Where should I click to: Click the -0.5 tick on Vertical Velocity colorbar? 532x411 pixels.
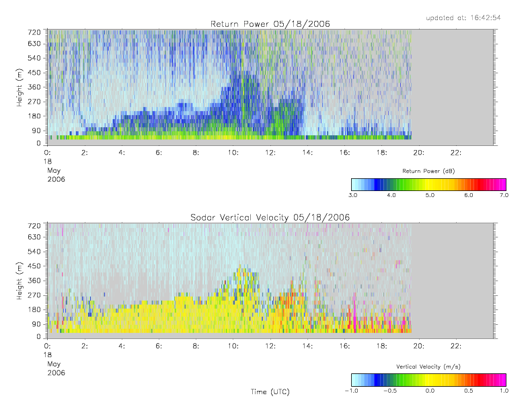tap(390, 391)
